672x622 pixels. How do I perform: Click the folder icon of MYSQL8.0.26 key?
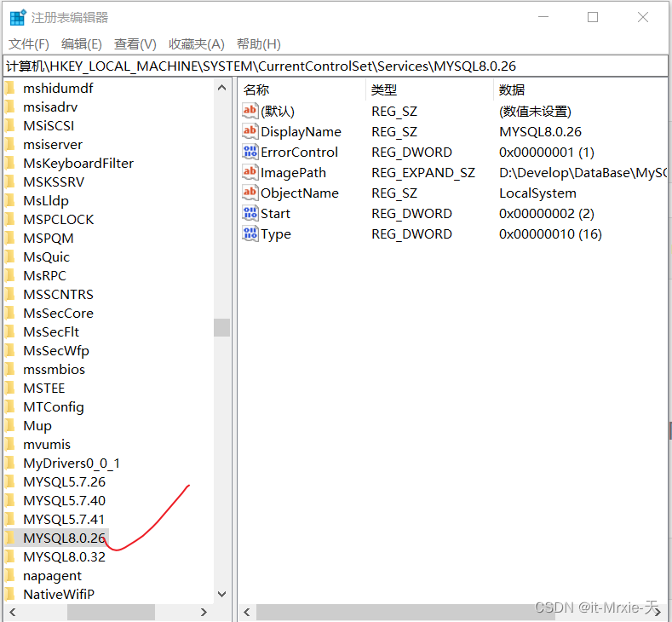point(10,538)
